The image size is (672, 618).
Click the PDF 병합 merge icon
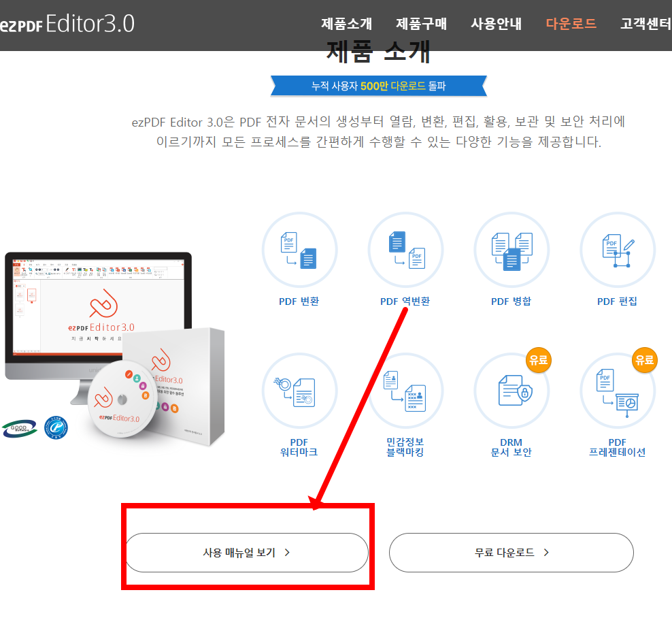click(511, 250)
